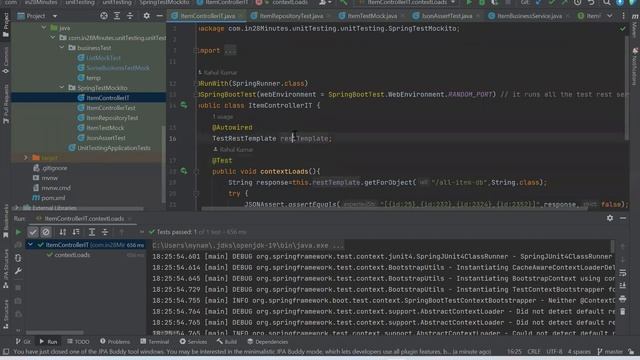Image resolution: width=640 pixels, height=360 pixels.
Task: Click print icon beside console output
Action: click(x=622, y=299)
